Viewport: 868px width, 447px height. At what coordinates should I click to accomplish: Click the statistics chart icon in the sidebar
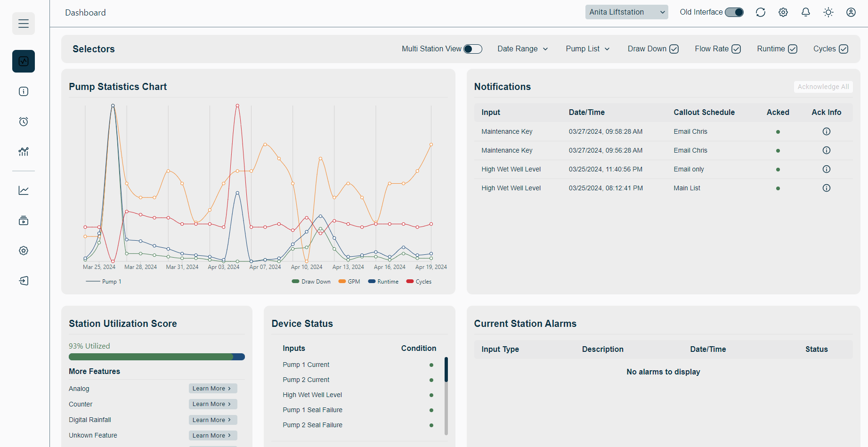pyautogui.click(x=24, y=152)
